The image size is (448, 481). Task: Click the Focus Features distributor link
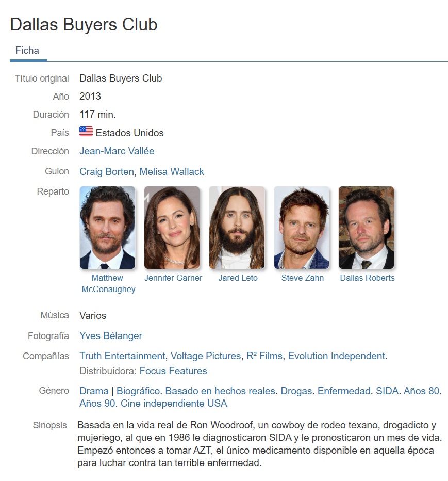tap(173, 371)
